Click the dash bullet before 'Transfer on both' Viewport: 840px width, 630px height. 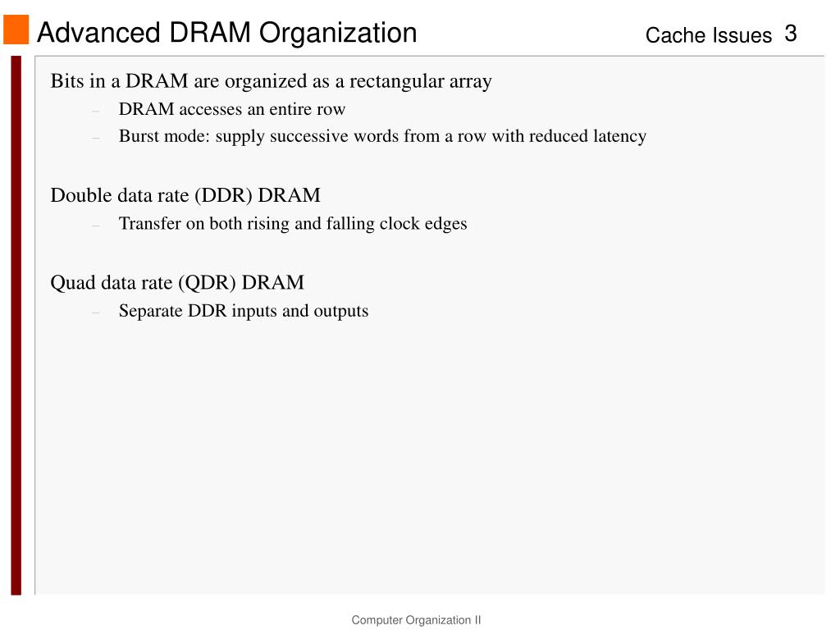(96, 226)
